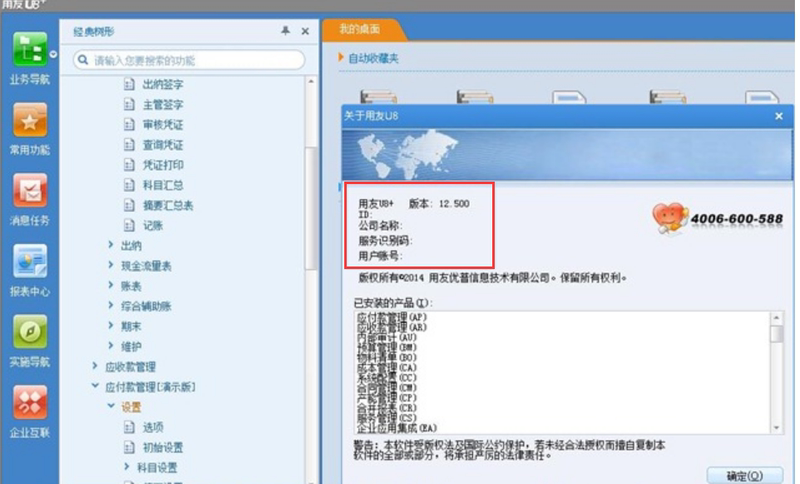Select 服务管理(CS) in installed products
This screenshot has height=484, width=800.
pyautogui.click(x=386, y=418)
